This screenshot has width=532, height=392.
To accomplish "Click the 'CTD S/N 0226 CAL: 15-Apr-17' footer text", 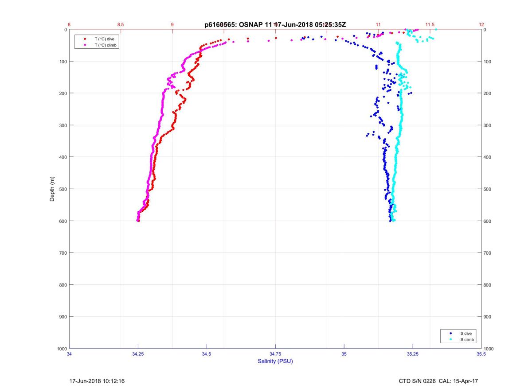I will click(x=438, y=381).
